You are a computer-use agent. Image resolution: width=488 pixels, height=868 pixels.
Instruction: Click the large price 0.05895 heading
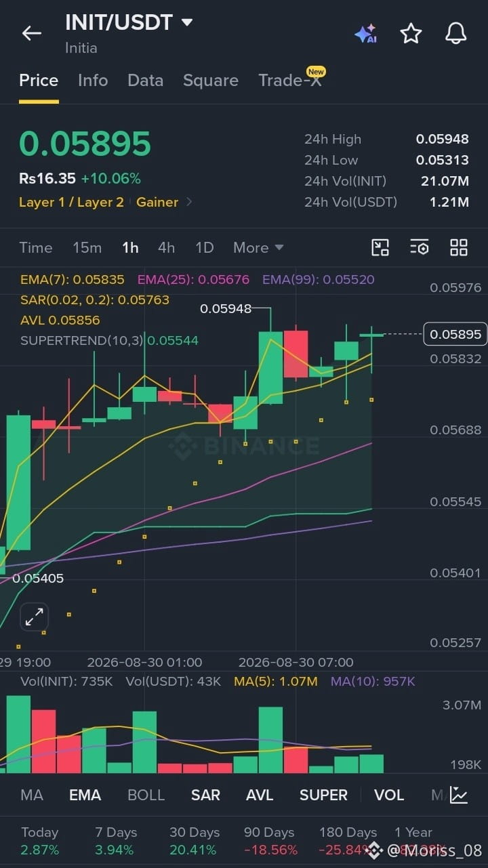[85, 144]
